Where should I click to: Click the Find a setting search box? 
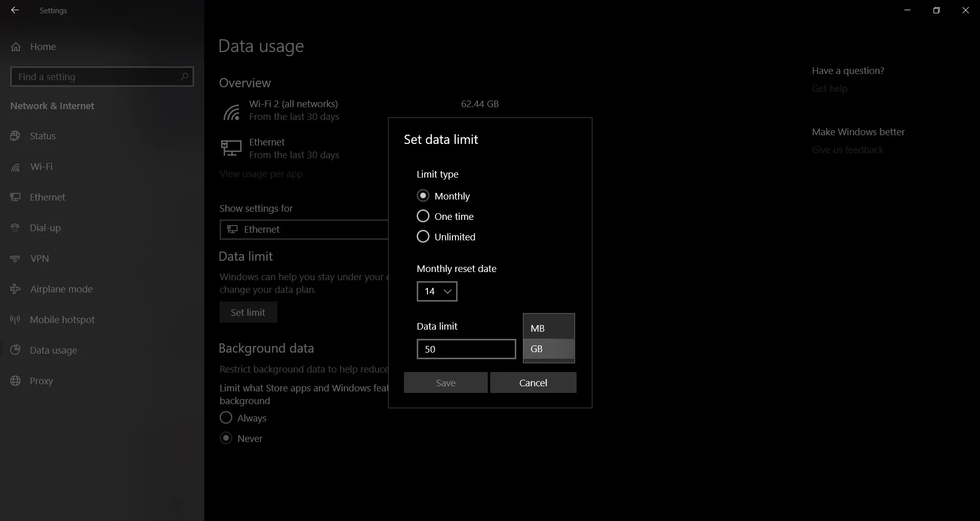[102, 77]
